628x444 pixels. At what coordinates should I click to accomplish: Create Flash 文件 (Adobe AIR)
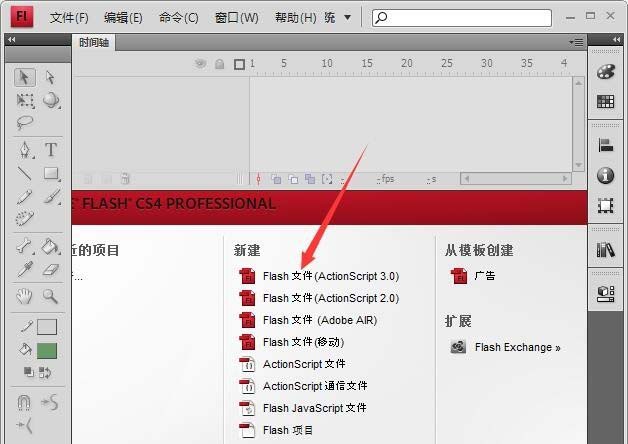[308, 320]
